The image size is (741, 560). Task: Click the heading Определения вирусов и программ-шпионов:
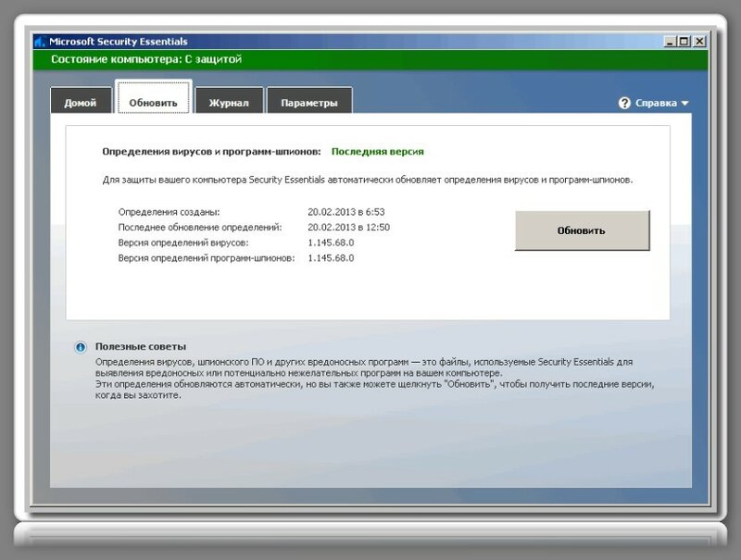212,152
